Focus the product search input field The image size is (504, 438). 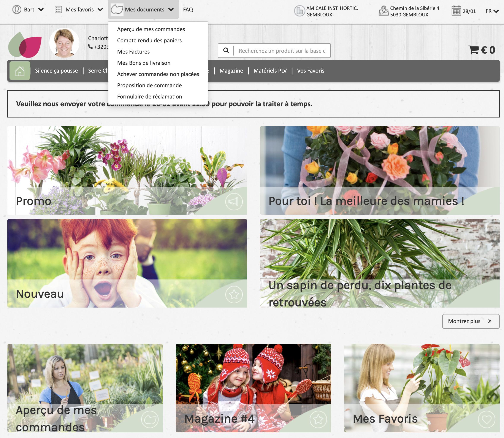pyautogui.click(x=282, y=51)
